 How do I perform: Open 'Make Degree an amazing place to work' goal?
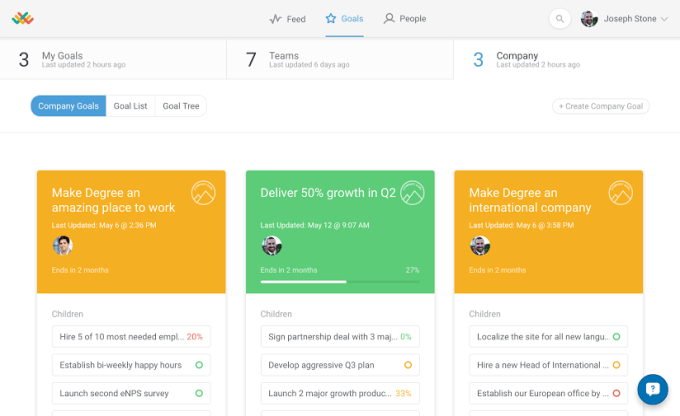(x=113, y=200)
